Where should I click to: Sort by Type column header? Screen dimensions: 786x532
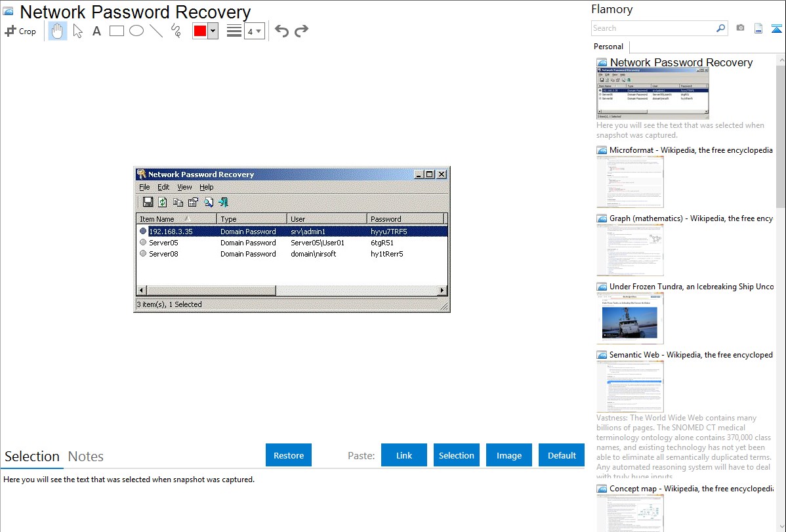(x=252, y=219)
